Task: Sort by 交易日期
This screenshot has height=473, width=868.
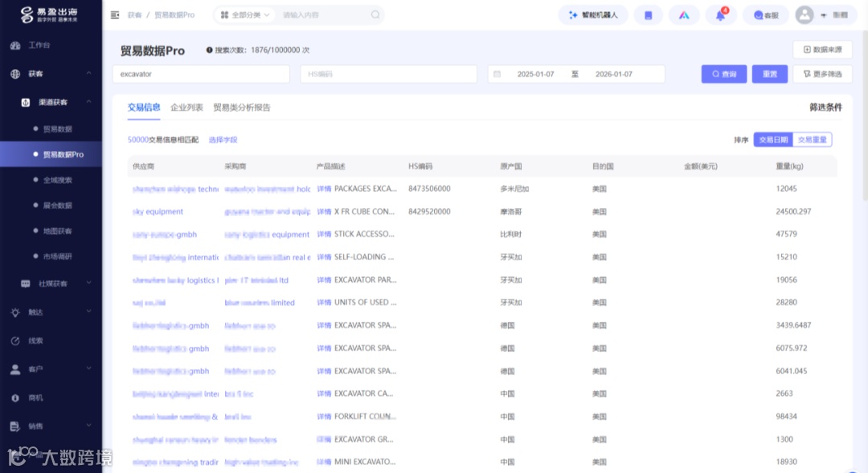Action: coord(773,140)
